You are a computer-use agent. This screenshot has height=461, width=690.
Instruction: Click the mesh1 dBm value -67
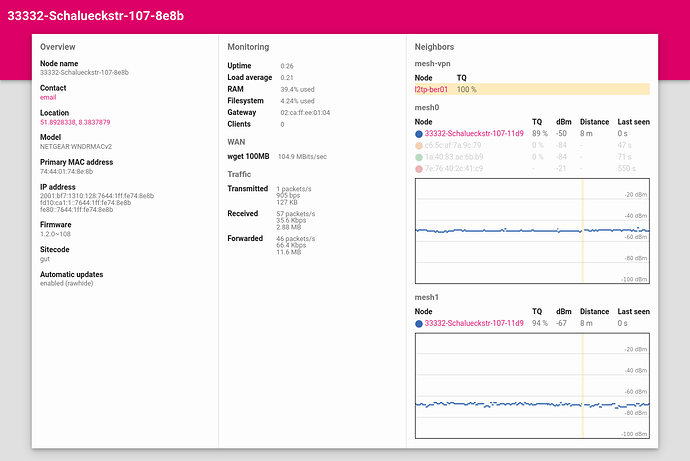(561, 323)
